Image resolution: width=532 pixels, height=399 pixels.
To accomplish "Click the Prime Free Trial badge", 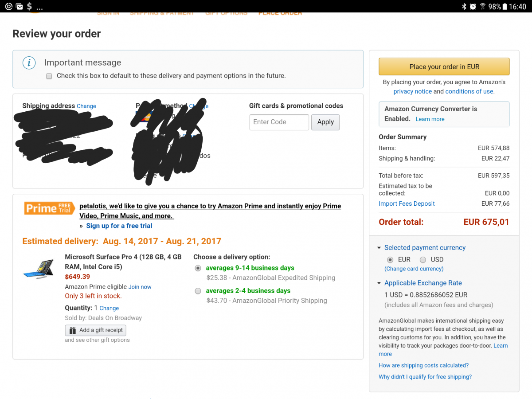I will pyautogui.click(x=49, y=208).
